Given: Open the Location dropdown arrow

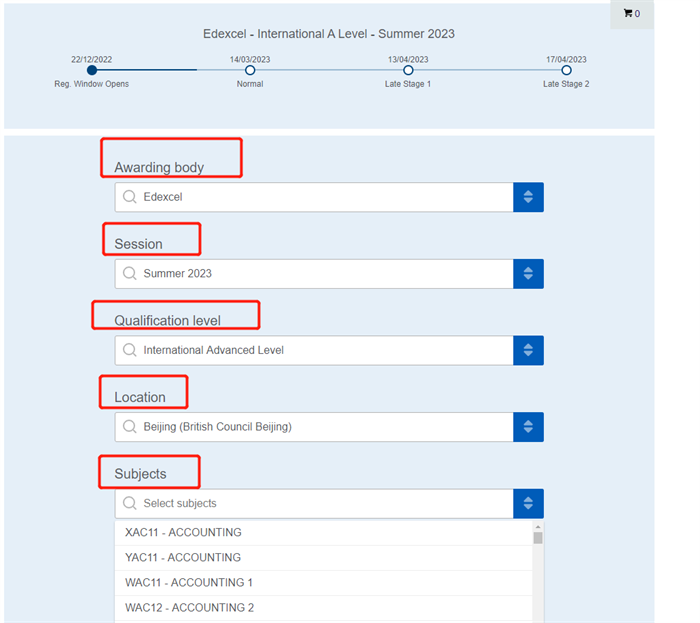Looking at the screenshot, I should 528,427.
